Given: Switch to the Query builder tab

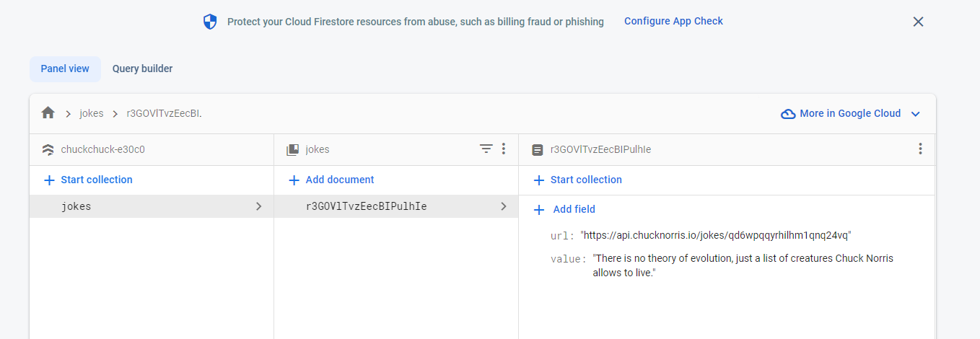Looking at the screenshot, I should (142, 69).
